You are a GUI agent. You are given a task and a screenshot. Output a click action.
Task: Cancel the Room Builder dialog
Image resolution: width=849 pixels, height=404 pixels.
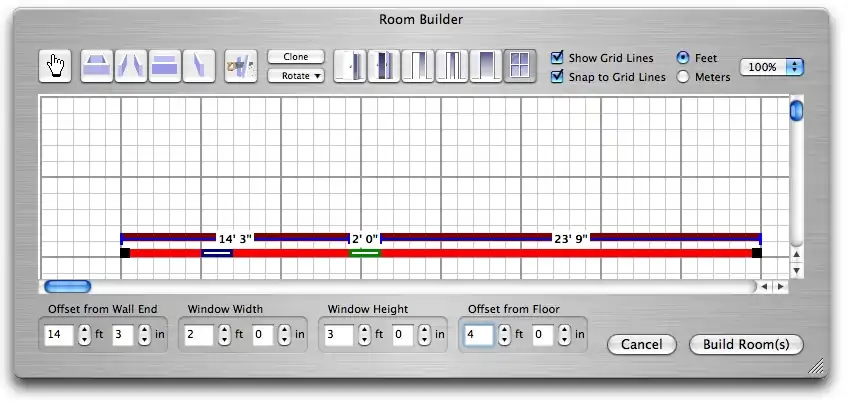pos(641,345)
